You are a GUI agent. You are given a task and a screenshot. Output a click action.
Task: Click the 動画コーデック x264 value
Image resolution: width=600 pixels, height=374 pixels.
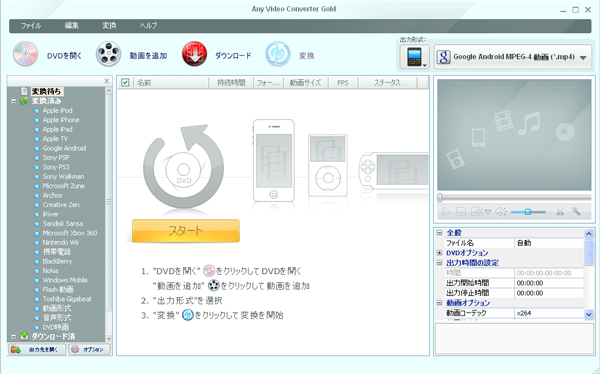pyautogui.click(x=549, y=313)
